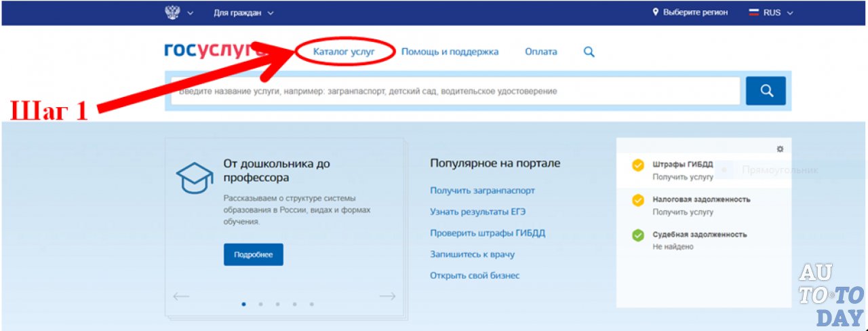Screen dimensions: 868x331
Task: Open 'Налоговая задолженность' widget item
Action: coord(701,199)
